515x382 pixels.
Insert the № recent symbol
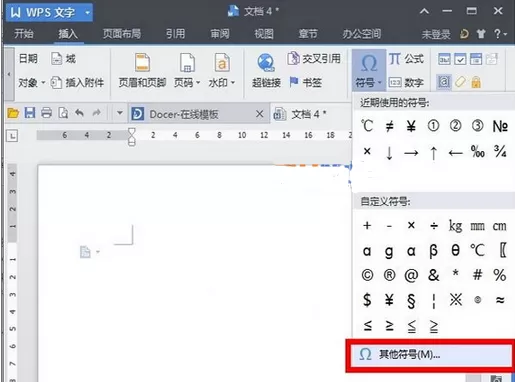pyautogui.click(x=500, y=126)
